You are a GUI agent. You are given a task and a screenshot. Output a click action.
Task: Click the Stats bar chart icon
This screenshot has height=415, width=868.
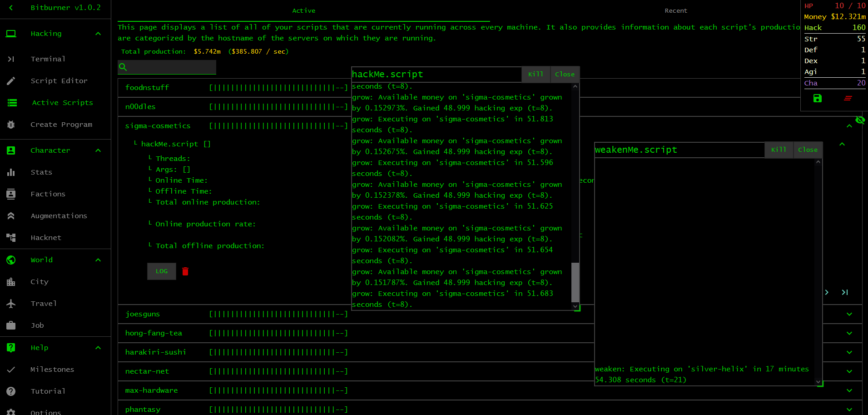(11, 172)
